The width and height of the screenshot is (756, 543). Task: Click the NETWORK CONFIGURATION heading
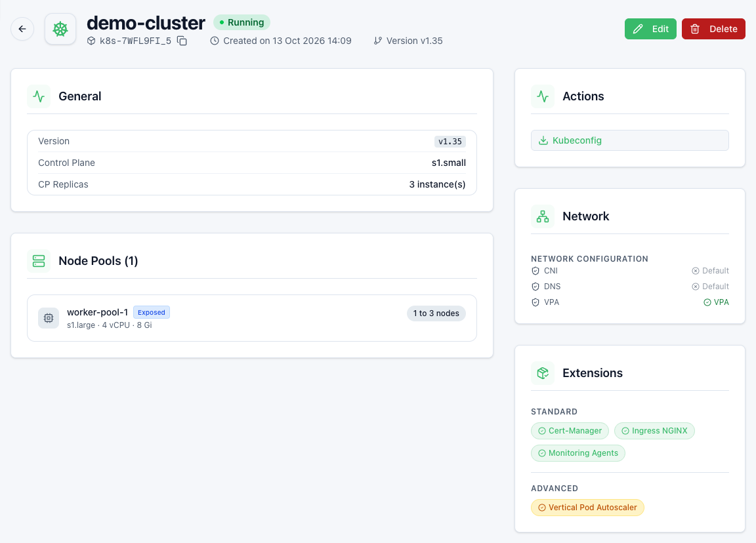pyautogui.click(x=589, y=259)
